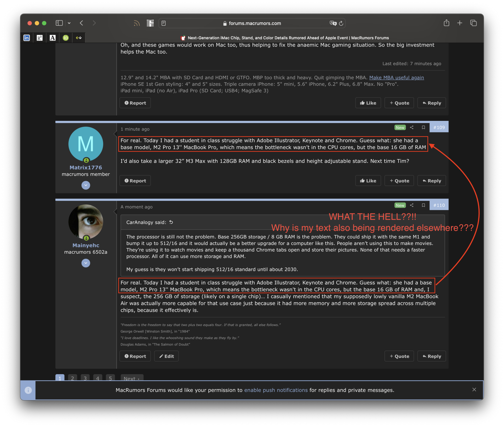504x427 pixels.
Task: Expand Matrix1776 user details chevron
Action: click(86, 186)
